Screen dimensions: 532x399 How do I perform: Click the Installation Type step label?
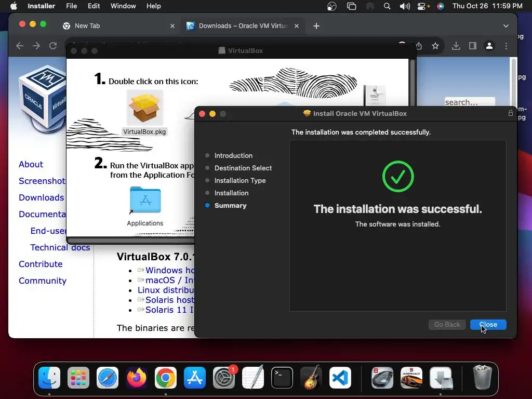pos(240,180)
